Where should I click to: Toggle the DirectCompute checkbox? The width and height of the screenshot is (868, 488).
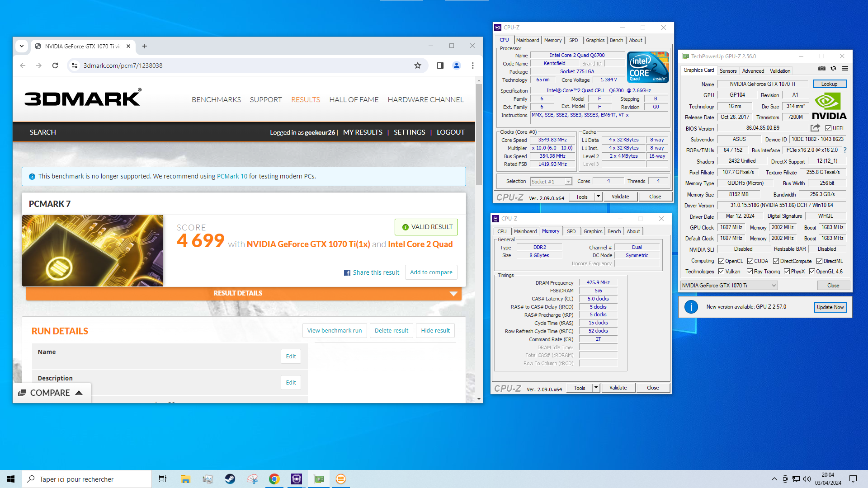(776, 261)
